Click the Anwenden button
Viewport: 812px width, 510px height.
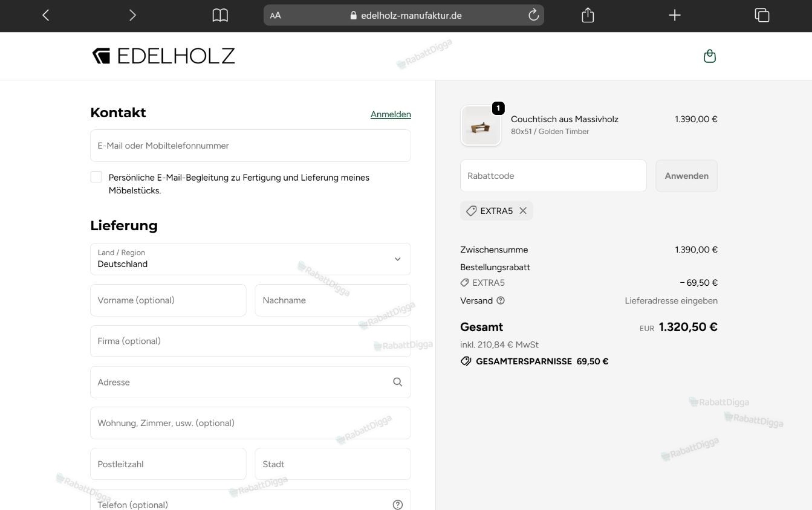686,176
